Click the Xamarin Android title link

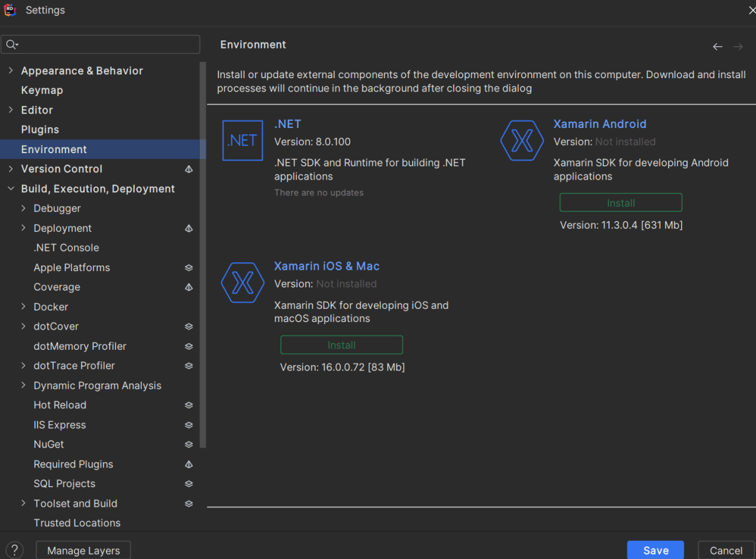click(600, 124)
